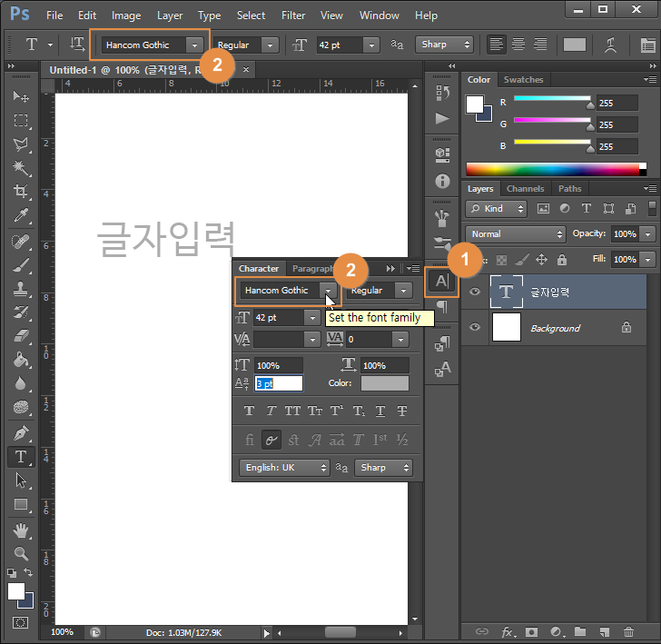Screen dimensions: 661x644
Task: Select the Eyedropper tool
Action: (21, 215)
